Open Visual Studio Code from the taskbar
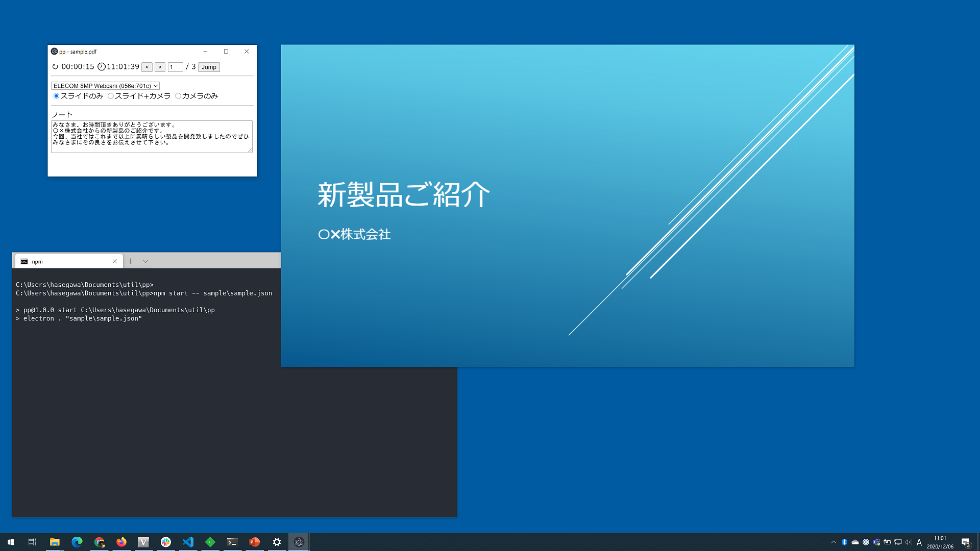This screenshot has width=980, height=551. [188, 542]
